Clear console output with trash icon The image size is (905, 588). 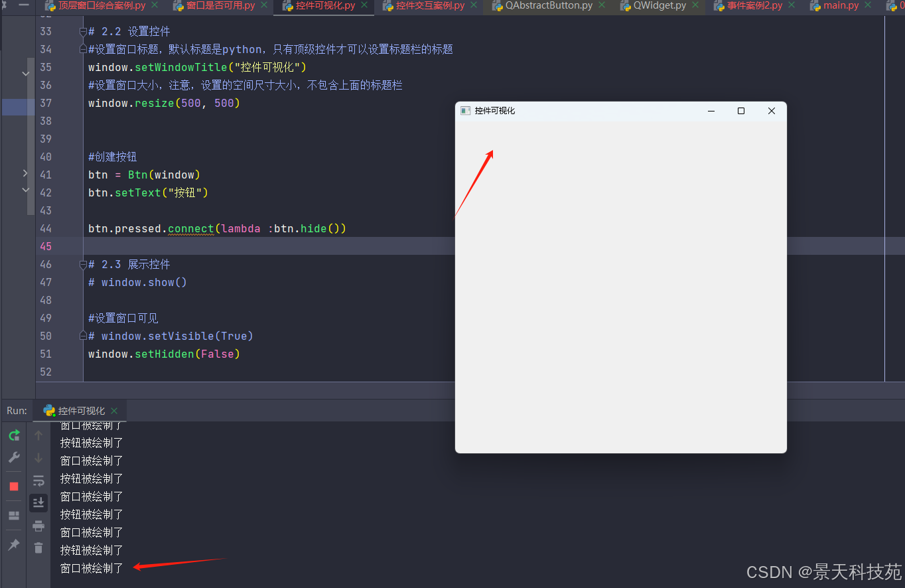38,548
